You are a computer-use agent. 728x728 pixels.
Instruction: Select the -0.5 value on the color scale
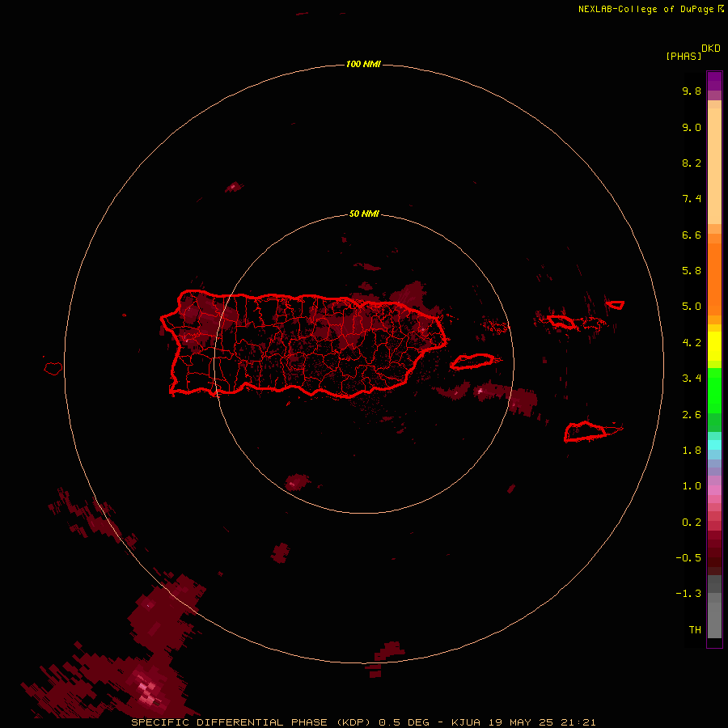pyautogui.click(x=688, y=558)
